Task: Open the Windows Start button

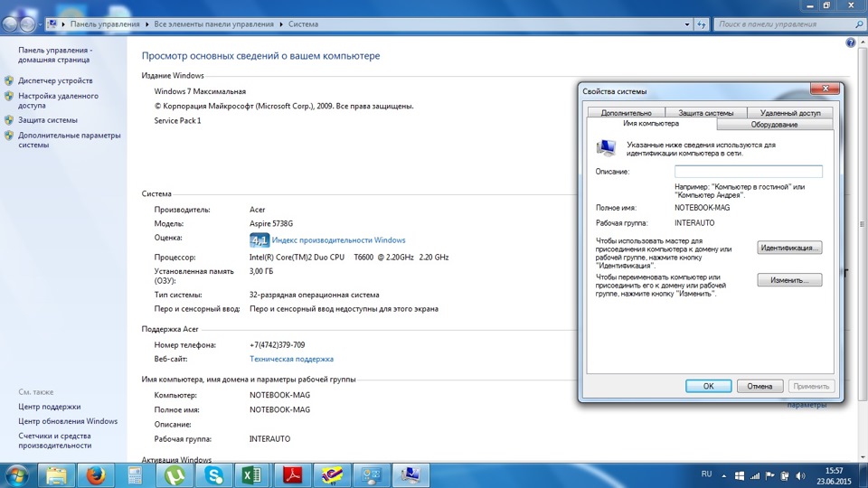Action: coord(16,476)
